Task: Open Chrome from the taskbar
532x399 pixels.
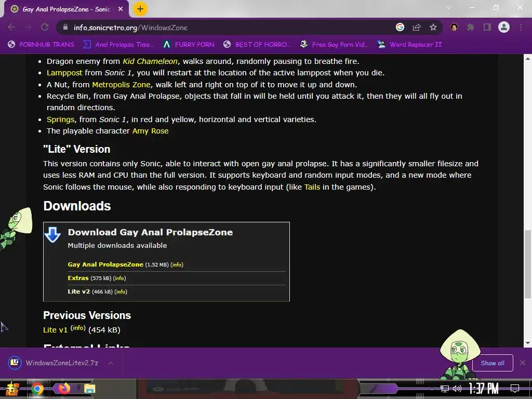Action: click(x=37, y=389)
